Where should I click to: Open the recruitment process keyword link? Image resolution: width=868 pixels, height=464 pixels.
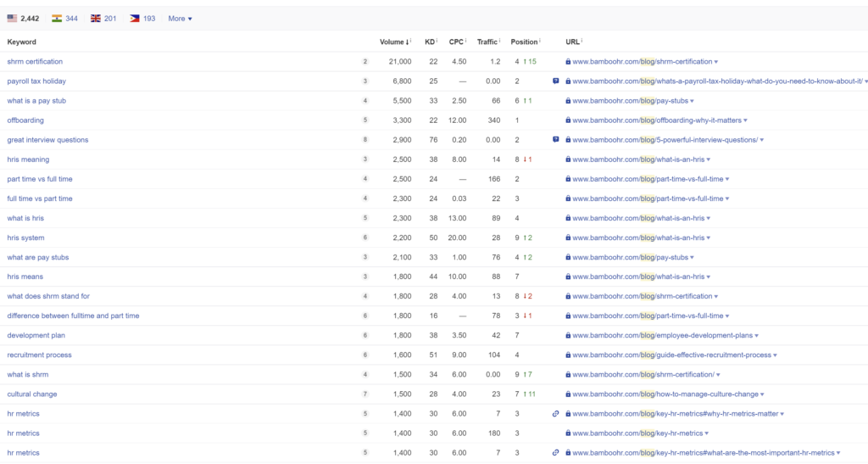tap(39, 355)
